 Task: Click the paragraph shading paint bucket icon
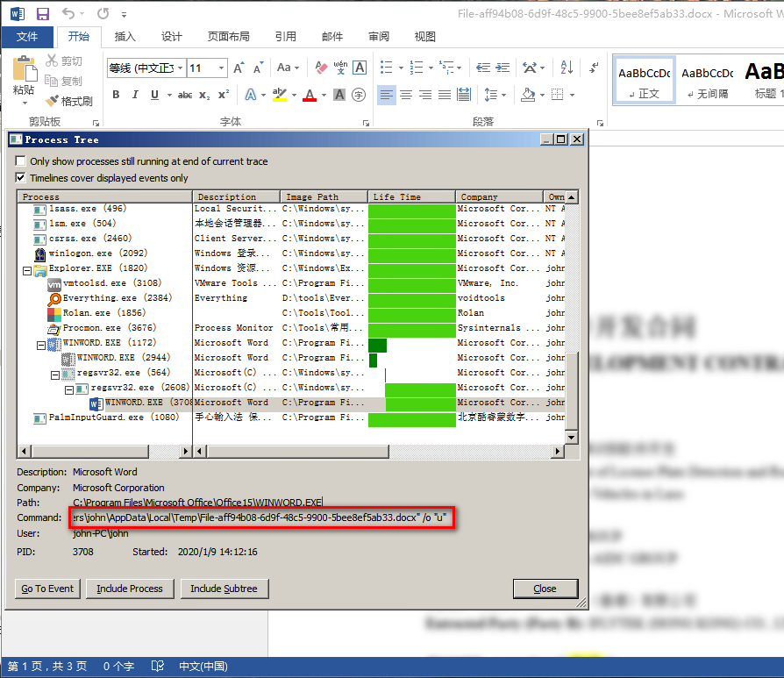pos(528,95)
